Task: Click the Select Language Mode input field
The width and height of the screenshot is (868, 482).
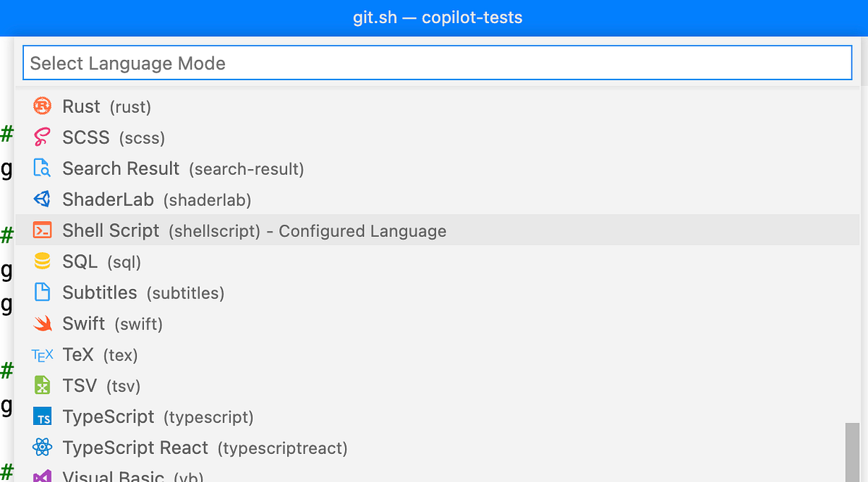Action: tap(434, 63)
